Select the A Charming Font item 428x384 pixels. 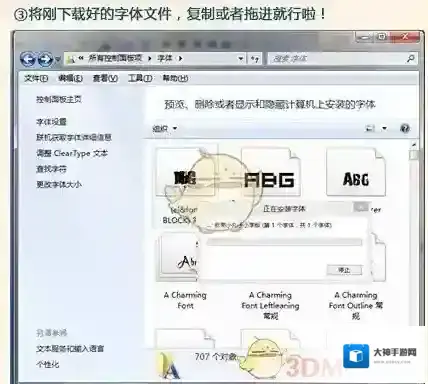pyautogui.click(x=185, y=300)
